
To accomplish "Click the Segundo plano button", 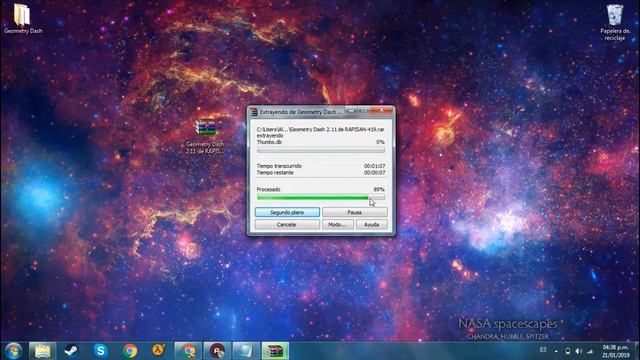I will 287,212.
